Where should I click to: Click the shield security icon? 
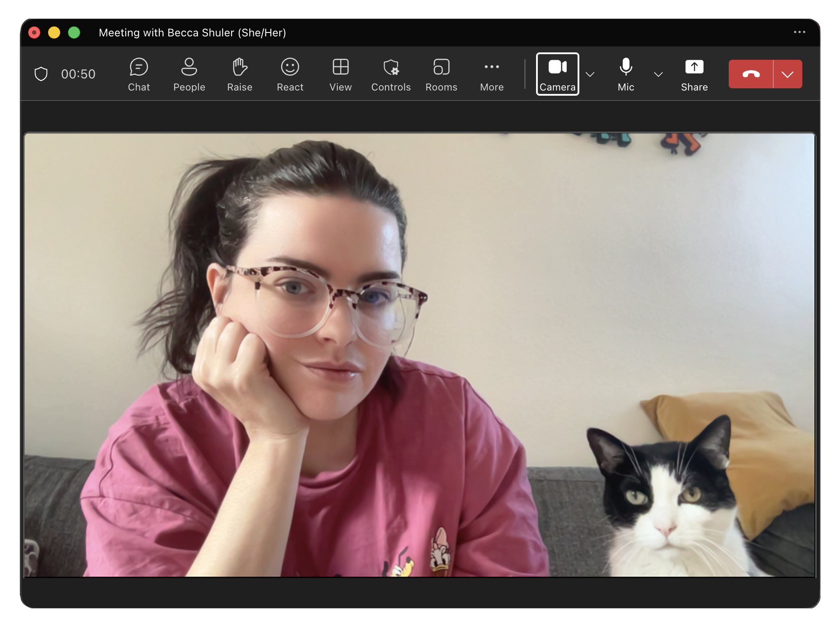41,74
